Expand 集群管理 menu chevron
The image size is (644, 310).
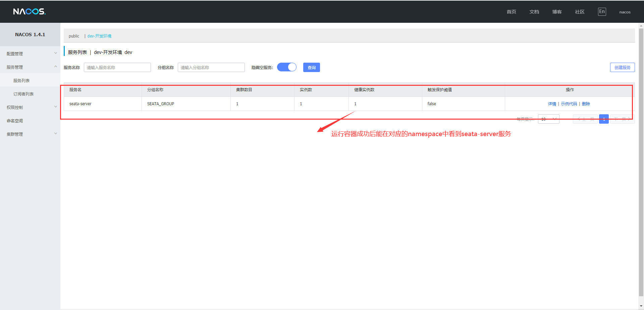[56, 134]
